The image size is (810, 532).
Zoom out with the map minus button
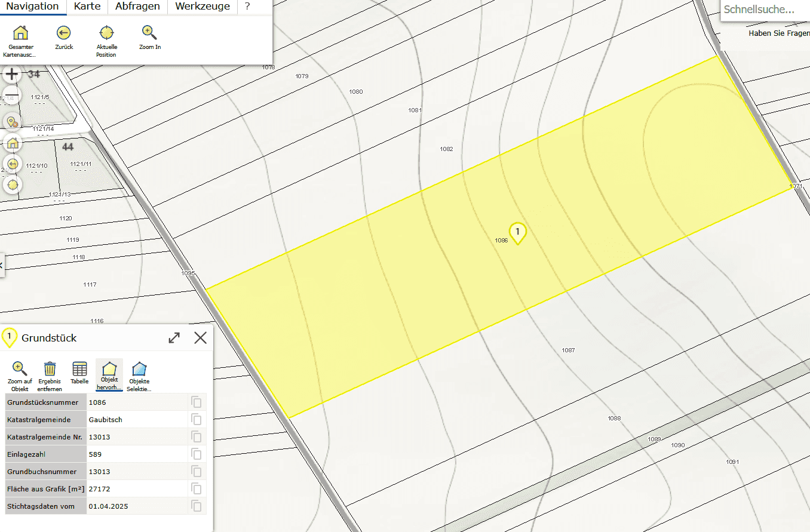(x=13, y=96)
